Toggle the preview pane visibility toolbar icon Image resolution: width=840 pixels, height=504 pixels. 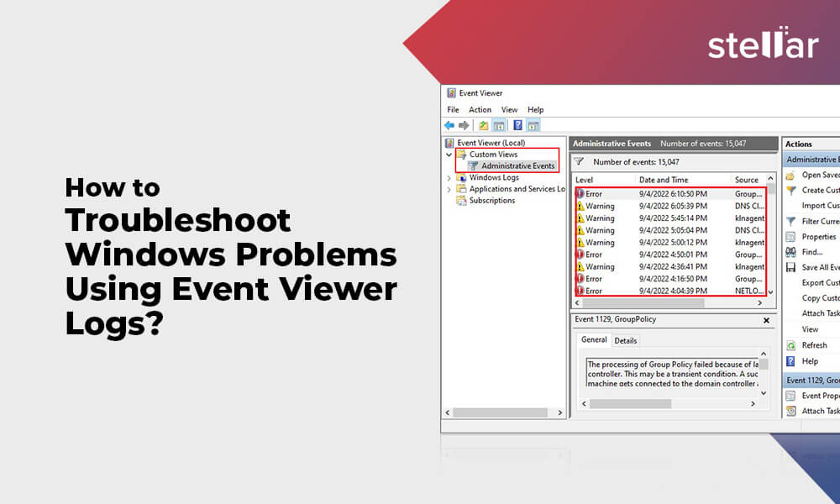click(497, 124)
